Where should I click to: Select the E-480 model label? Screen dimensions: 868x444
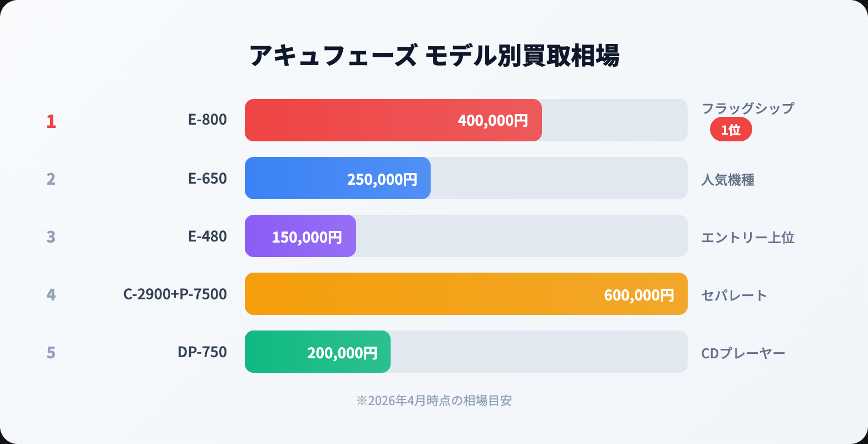(208, 236)
